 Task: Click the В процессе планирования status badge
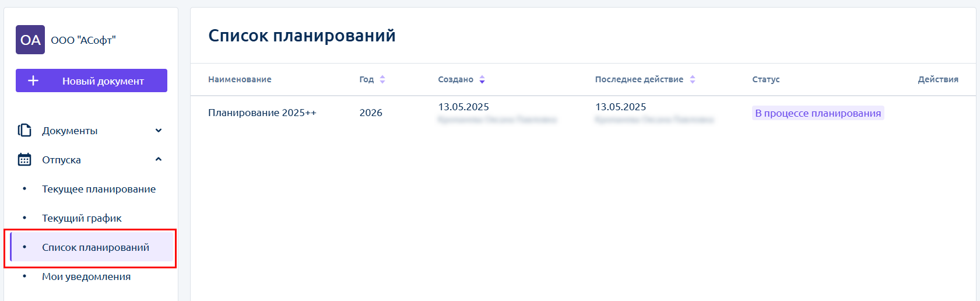click(x=818, y=113)
